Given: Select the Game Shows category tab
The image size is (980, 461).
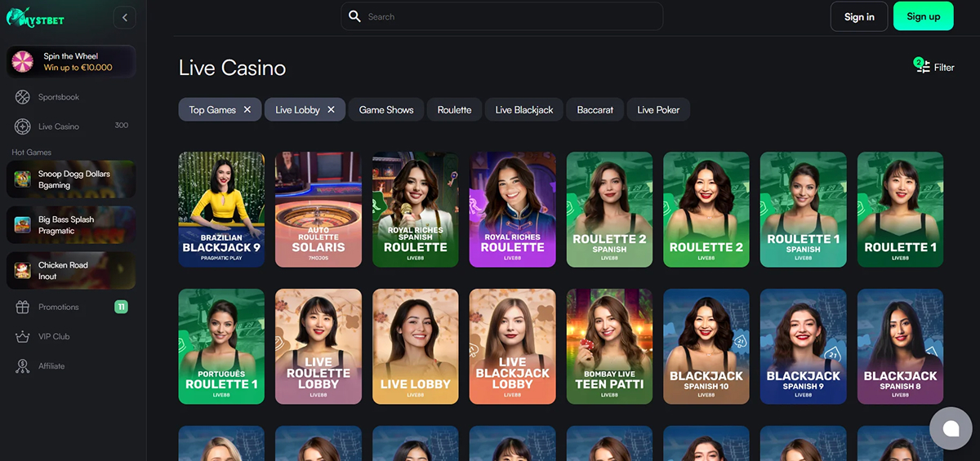Looking at the screenshot, I should [x=386, y=110].
